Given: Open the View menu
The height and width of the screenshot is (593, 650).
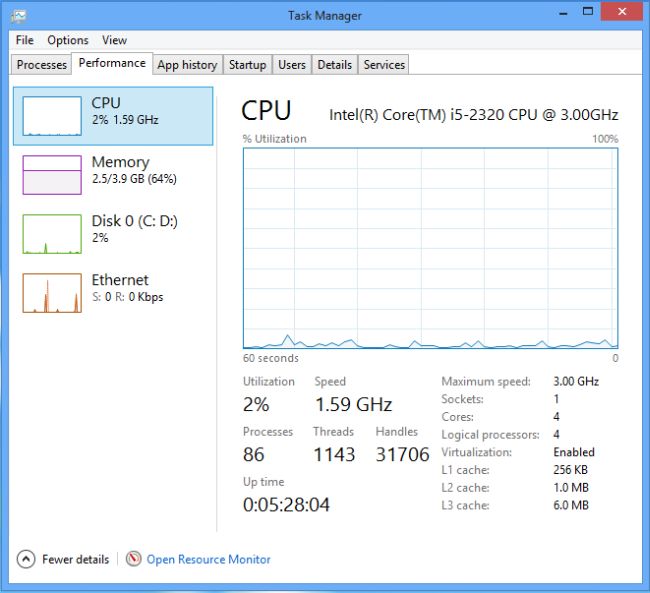Looking at the screenshot, I should pos(114,40).
